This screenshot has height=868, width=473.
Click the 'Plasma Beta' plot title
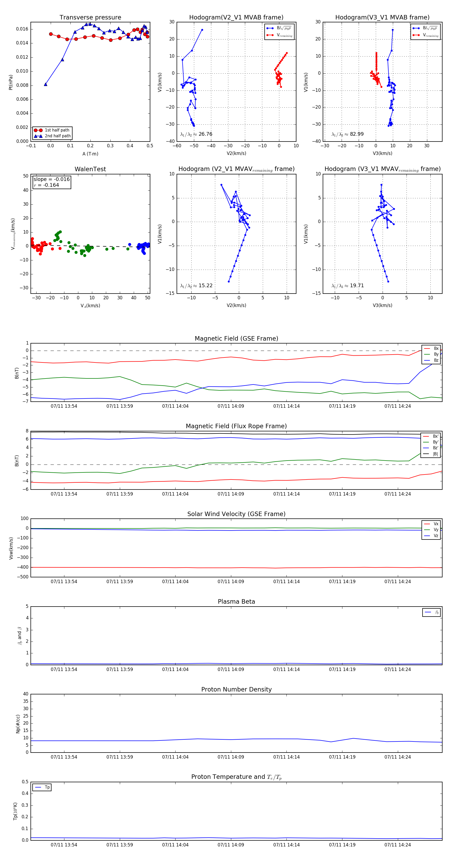click(x=236, y=602)
